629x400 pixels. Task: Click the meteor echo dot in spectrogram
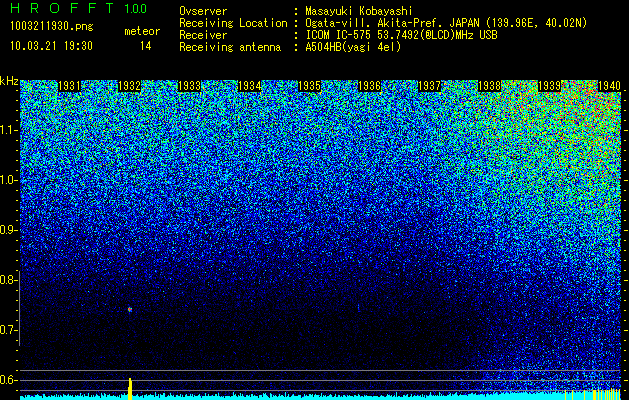point(130,309)
